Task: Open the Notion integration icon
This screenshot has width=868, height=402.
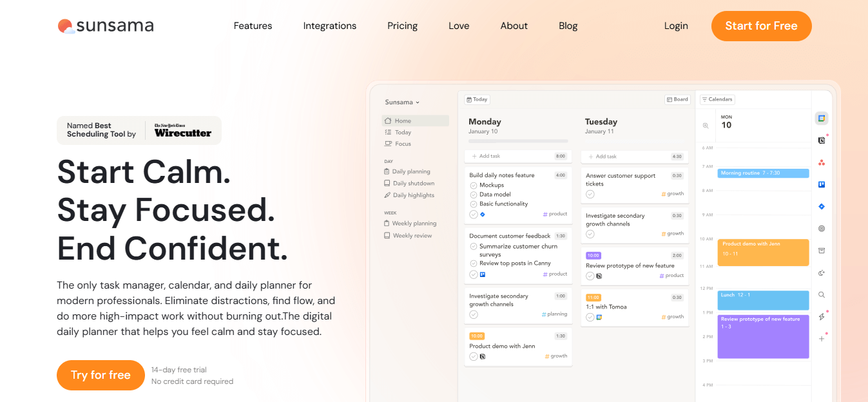Action: click(x=821, y=140)
